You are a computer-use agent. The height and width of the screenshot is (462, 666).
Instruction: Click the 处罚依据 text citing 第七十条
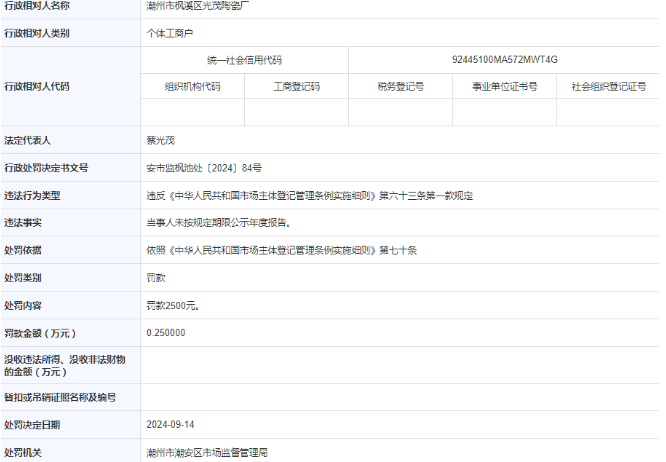point(281,249)
